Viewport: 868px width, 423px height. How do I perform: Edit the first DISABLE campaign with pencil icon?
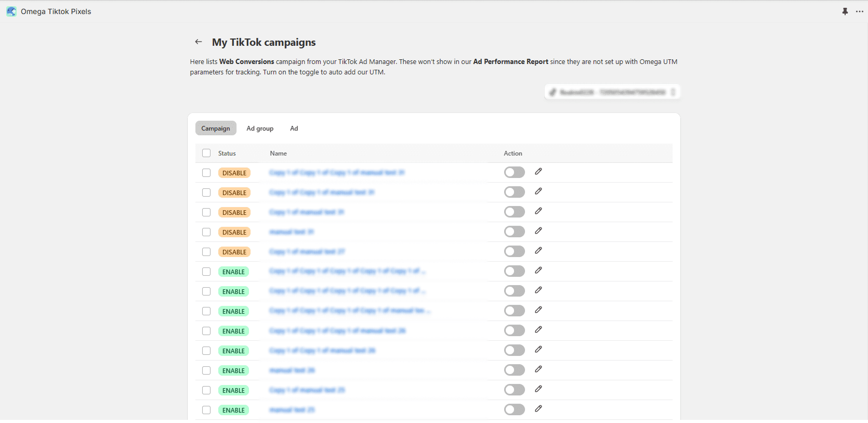(x=538, y=172)
